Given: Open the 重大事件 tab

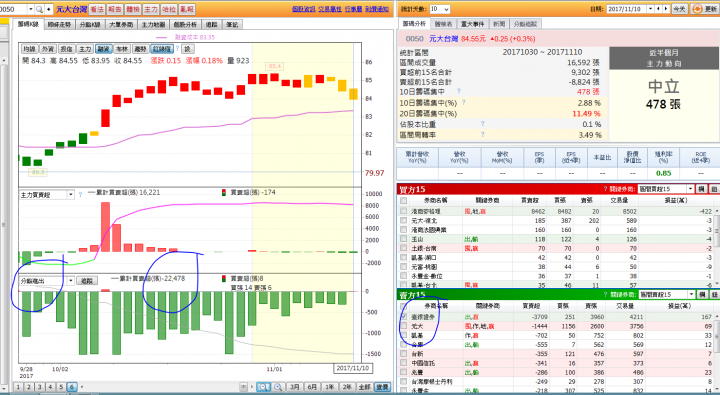Looking at the screenshot, I should coord(472,24).
